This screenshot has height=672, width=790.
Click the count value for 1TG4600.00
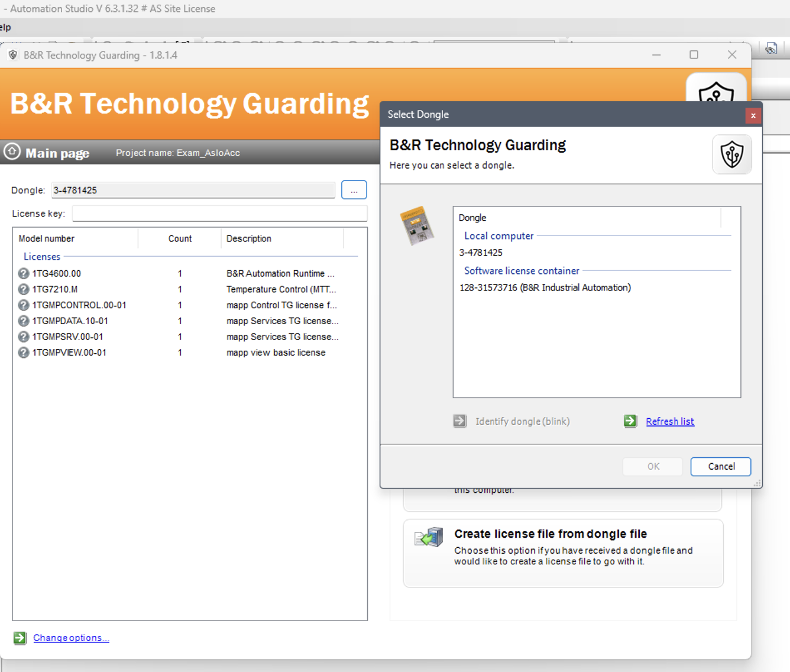[180, 273]
